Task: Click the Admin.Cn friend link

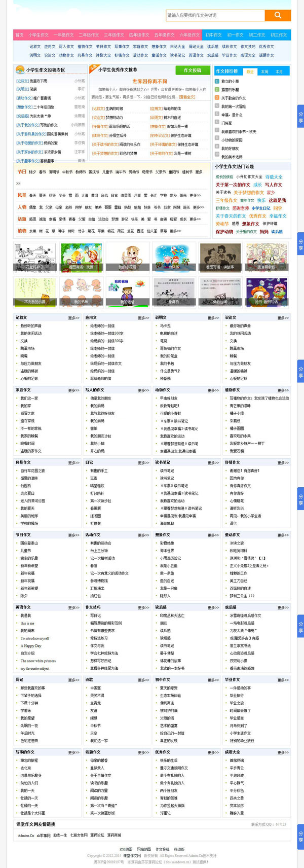Action: [x=26, y=836]
